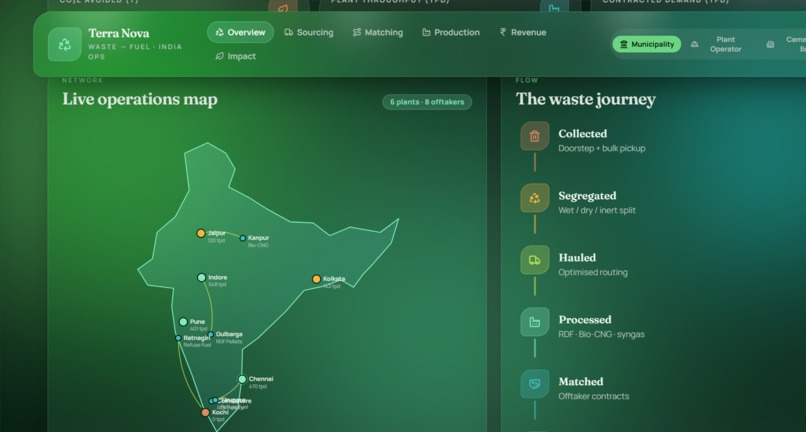The image size is (806, 432).
Task: Select the Kochi plant marker
Action: pos(206,412)
